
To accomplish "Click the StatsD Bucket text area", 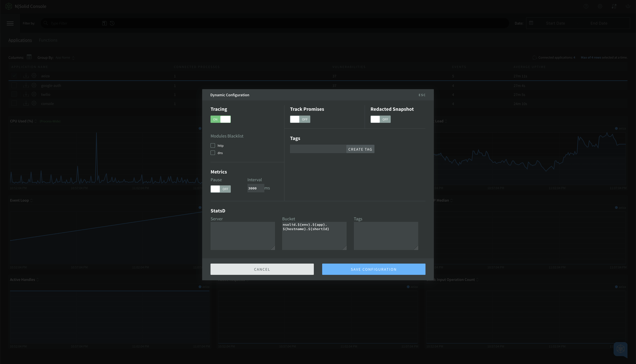I will 314,236.
